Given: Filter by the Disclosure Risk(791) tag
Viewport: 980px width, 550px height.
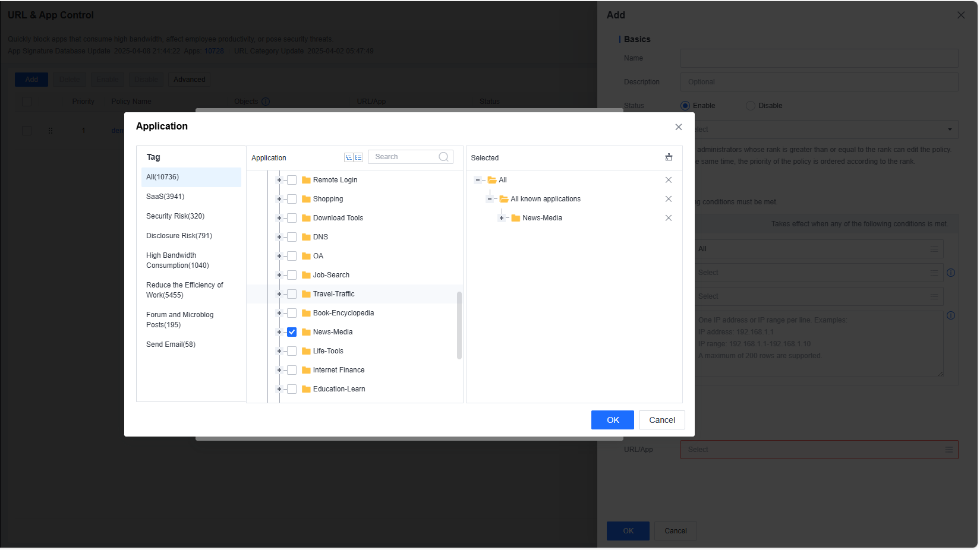Looking at the screenshot, I should point(191,236).
